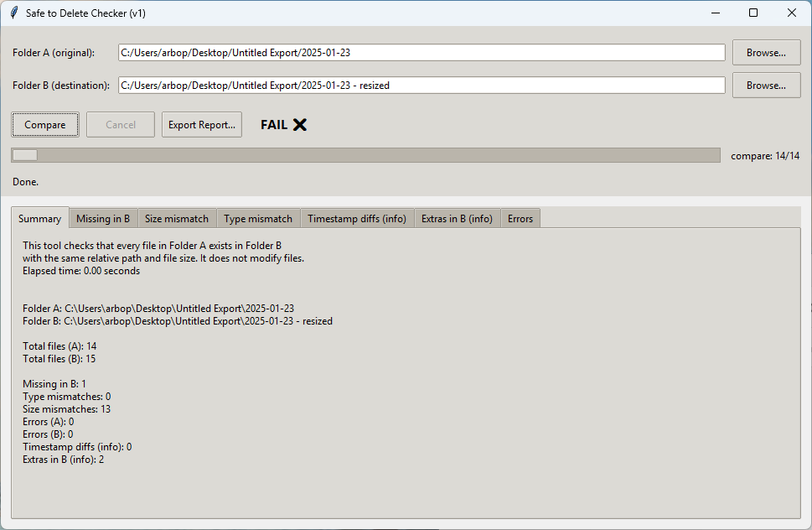This screenshot has width=812, height=530.
Task: Select the Size mismatch tab
Action: (176, 218)
